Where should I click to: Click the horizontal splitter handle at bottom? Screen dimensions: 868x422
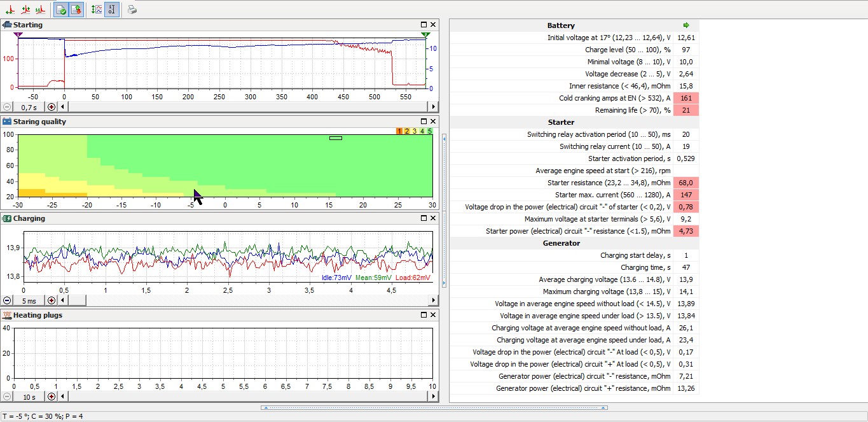tap(434, 407)
